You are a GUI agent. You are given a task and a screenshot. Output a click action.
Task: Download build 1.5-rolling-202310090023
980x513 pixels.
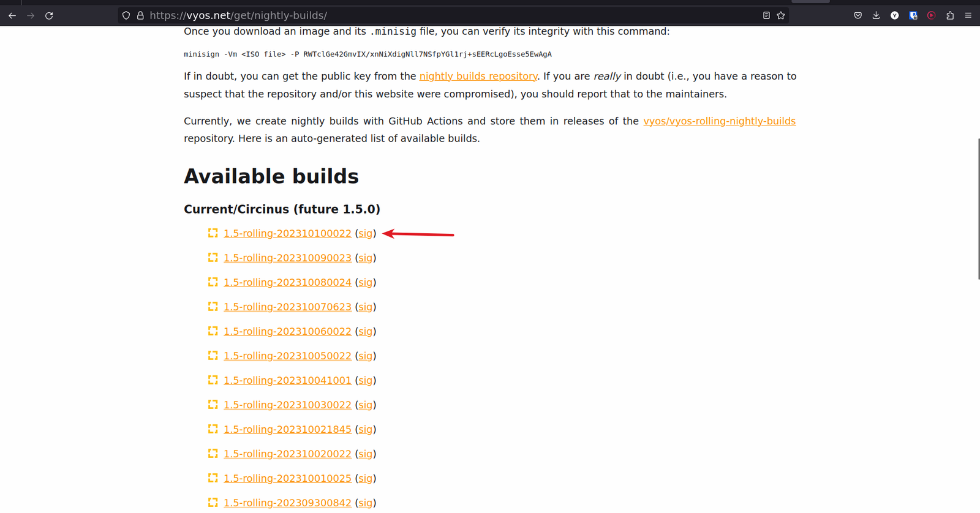[x=287, y=258]
